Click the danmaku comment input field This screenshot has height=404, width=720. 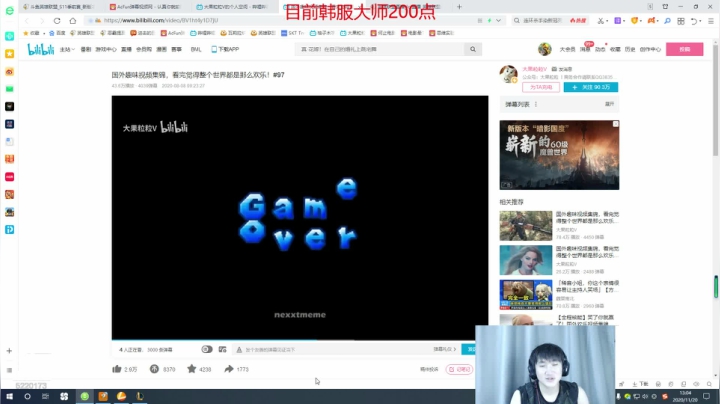[331, 349]
